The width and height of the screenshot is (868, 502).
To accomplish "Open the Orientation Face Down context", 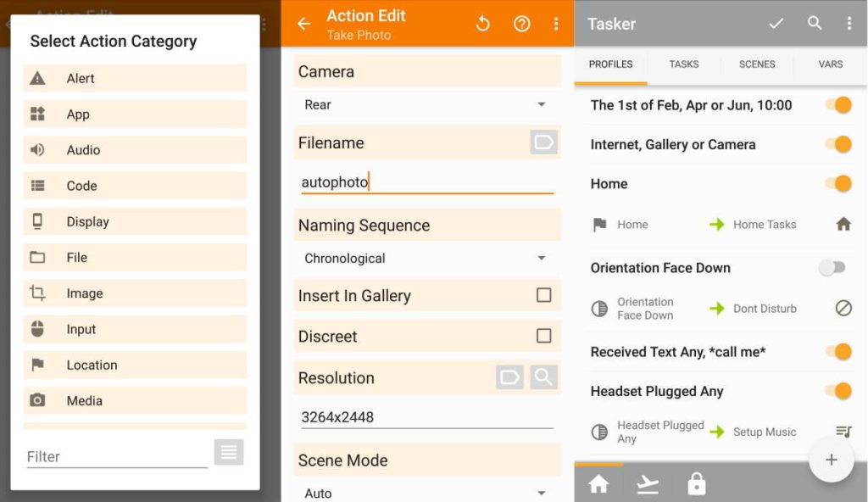I will (x=645, y=309).
